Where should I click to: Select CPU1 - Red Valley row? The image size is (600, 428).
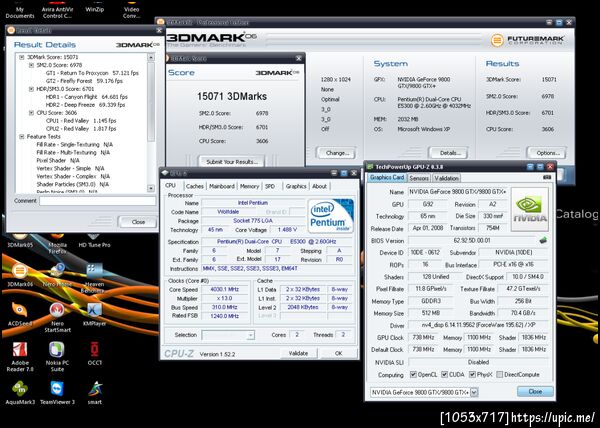click(x=81, y=120)
